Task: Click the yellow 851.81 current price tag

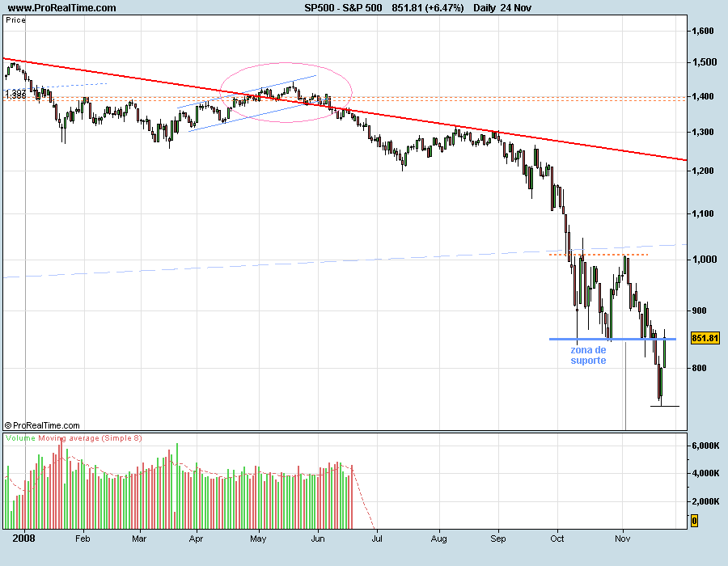Action: coord(705,338)
